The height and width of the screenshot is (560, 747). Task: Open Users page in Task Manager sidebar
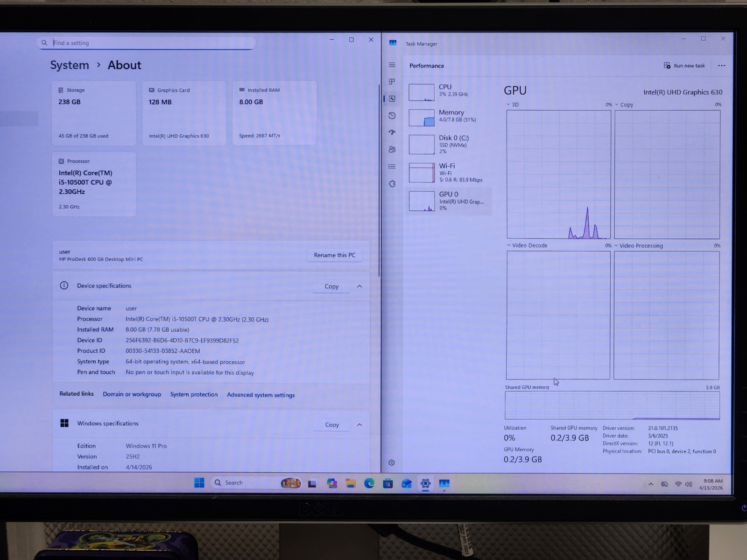392,149
